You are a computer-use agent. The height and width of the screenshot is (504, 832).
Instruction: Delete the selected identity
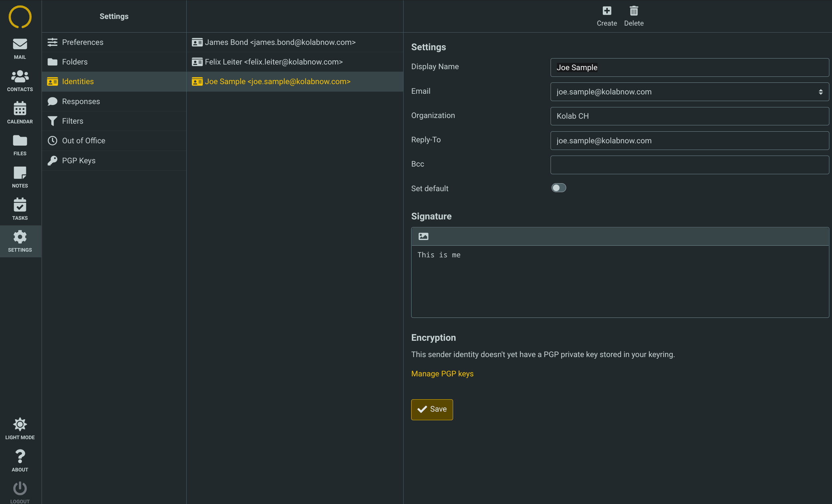point(633,16)
